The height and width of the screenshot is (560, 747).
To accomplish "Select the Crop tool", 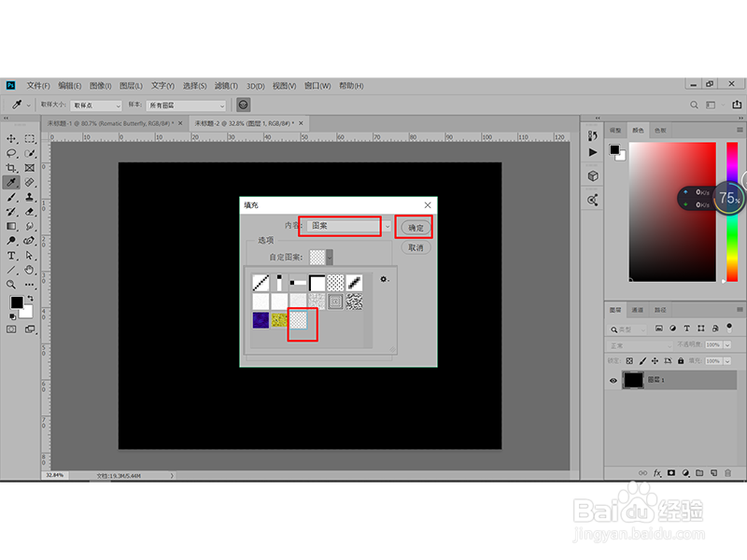I will [11, 168].
